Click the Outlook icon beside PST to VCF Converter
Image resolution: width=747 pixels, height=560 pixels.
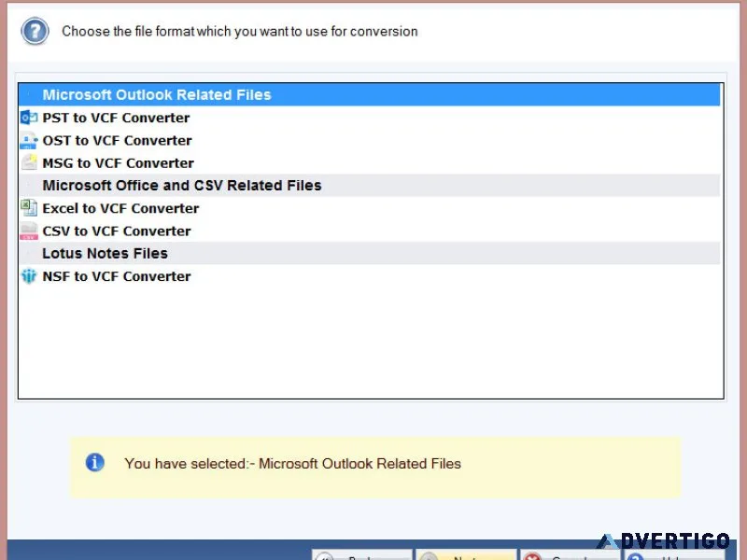coord(29,118)
